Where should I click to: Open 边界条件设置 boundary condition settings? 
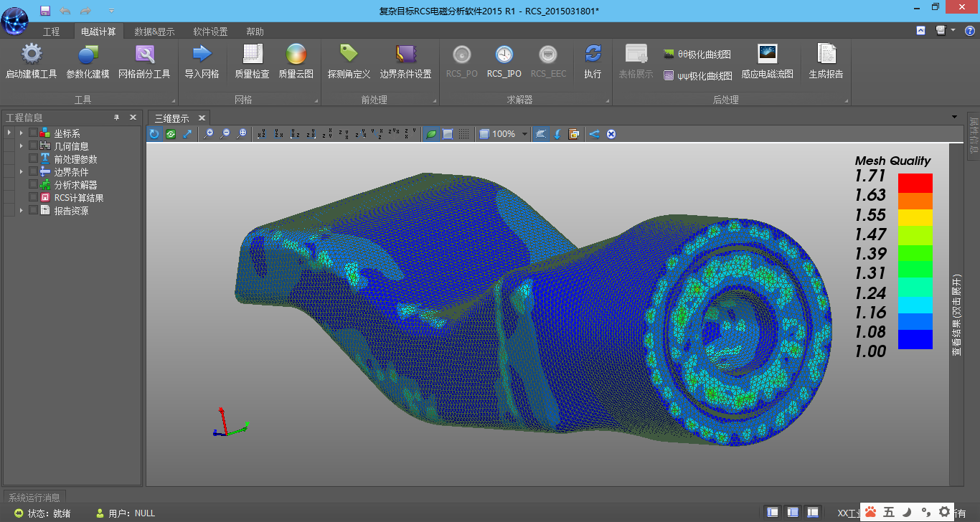pyautogui.click(x=405, y=55)
